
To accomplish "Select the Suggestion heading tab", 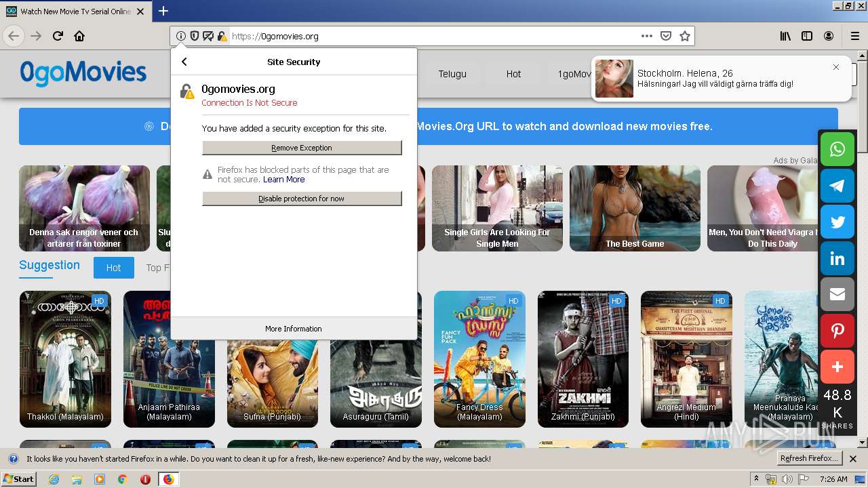I will [50, 265].
